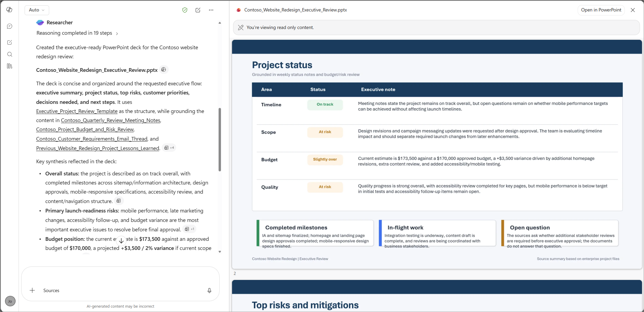Click the Top risks and mitigations title

[x=305, y=305]
